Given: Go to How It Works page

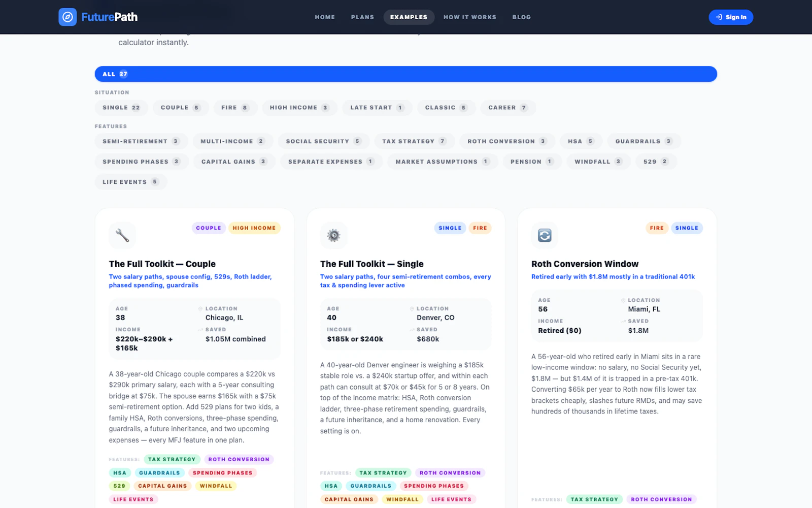Looking at the screenshot, I should click(x=469, y=17).
